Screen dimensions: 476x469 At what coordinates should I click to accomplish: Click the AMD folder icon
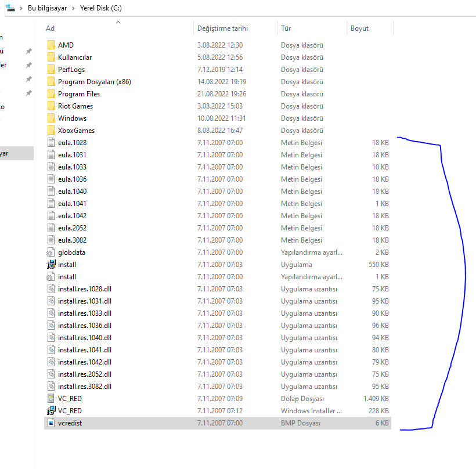[x=51, y=45]
